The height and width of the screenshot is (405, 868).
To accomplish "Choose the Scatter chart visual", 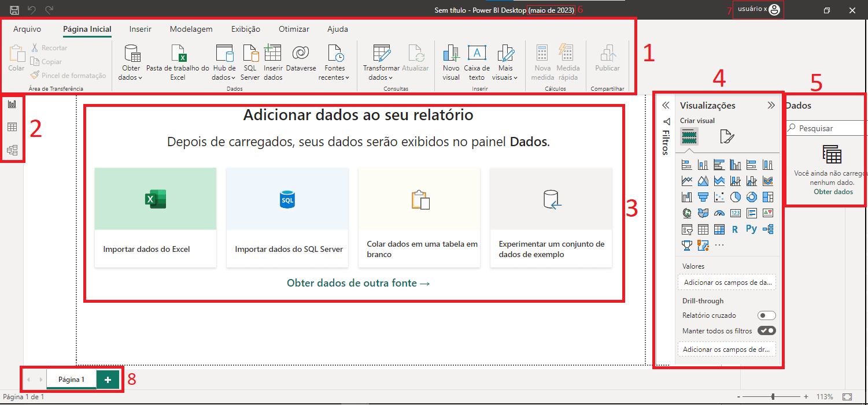I will (x=719, y=197).
